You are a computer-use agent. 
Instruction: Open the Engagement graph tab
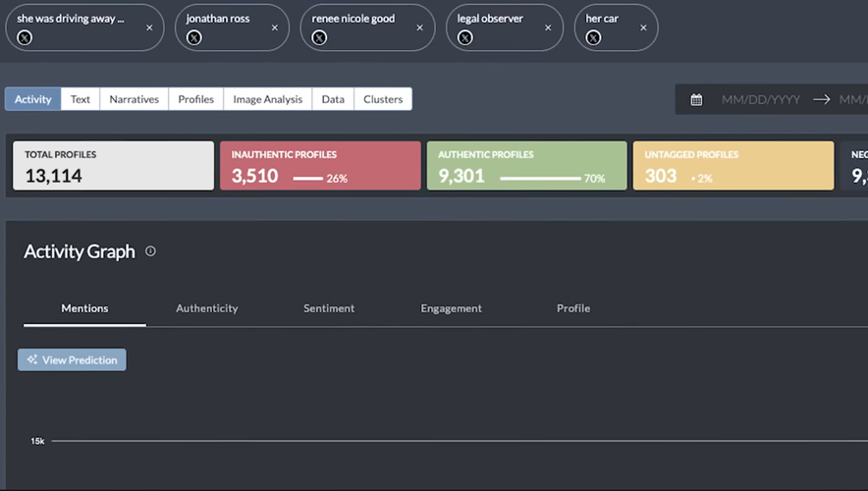click(x=451, y=308)
